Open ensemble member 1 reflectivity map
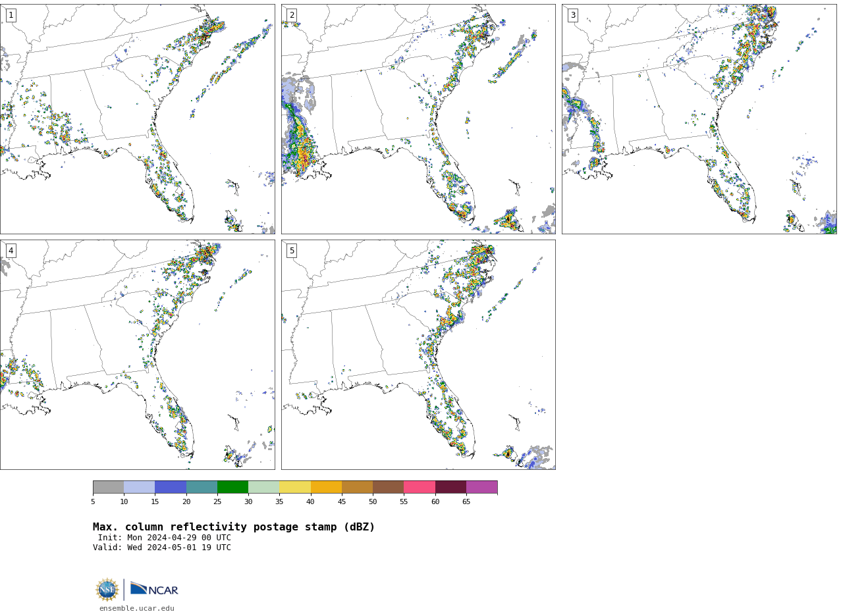Viewport: 843px width, 616px height. click(x=137, y=119)
